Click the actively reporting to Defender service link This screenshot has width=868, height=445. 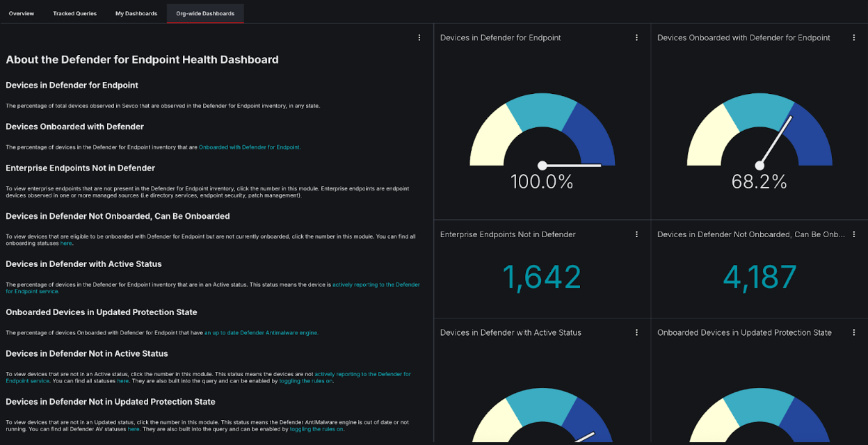[376, 284]
